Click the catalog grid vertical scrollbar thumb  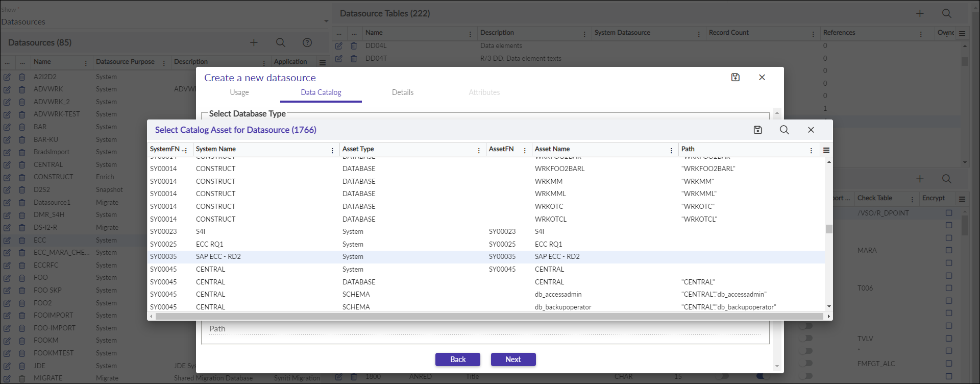829,229
